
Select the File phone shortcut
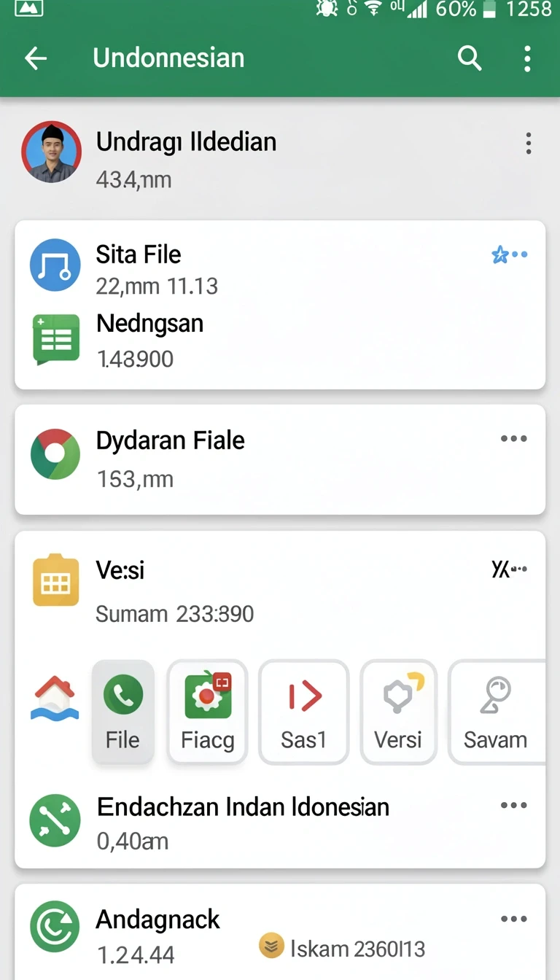[x=122, y=712]
